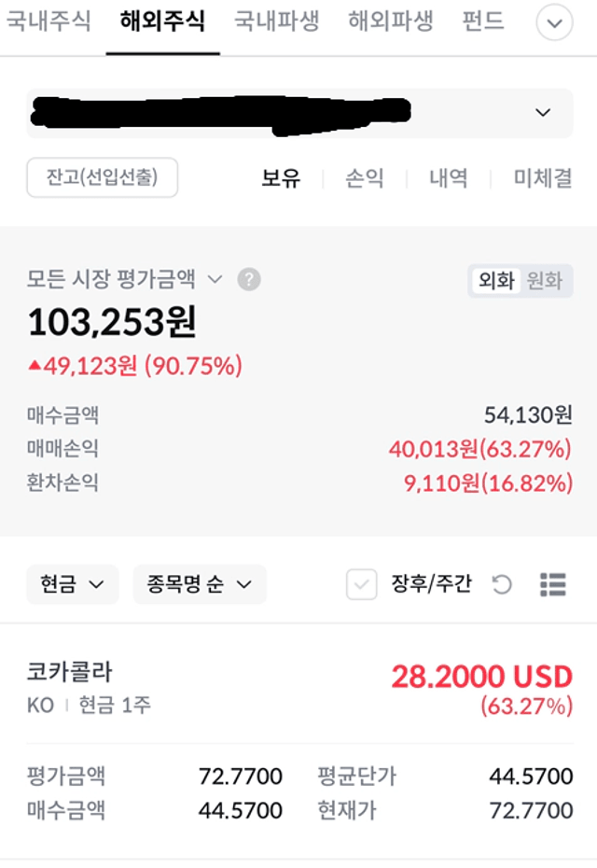This screenshot has width=597, height=868.
Task: Switch to 해외주식 tab
Action: tap(162, 22)
